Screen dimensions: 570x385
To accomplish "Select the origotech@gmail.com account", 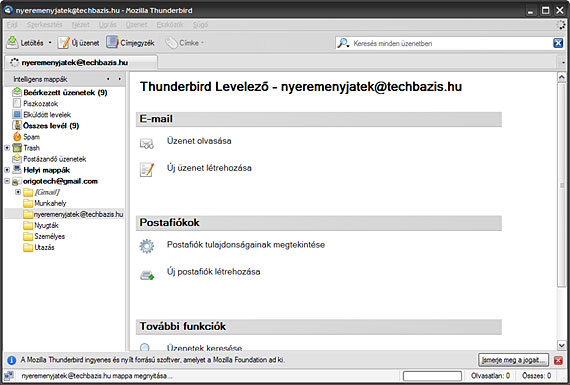I will point(55,181).
